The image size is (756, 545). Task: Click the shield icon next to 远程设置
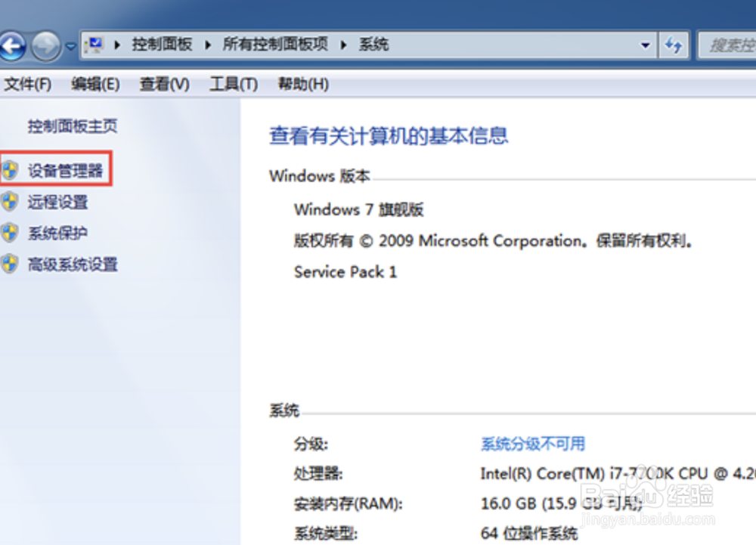click(10, 202)
